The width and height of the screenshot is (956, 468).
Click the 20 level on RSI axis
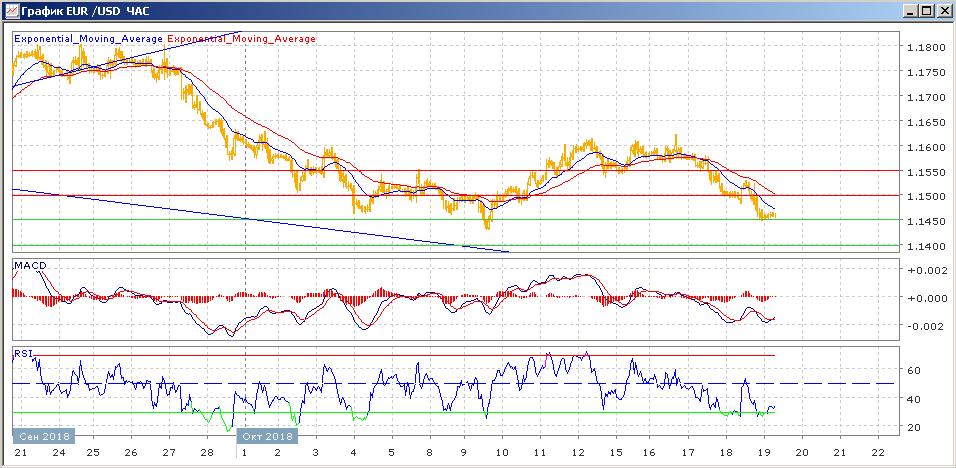[x=913, y=428]
